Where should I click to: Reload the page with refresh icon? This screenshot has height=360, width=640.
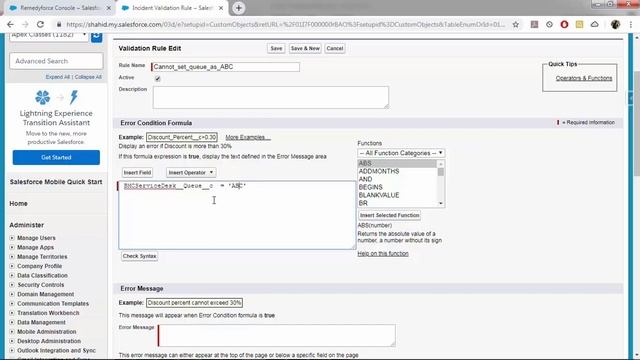point(40,24)
